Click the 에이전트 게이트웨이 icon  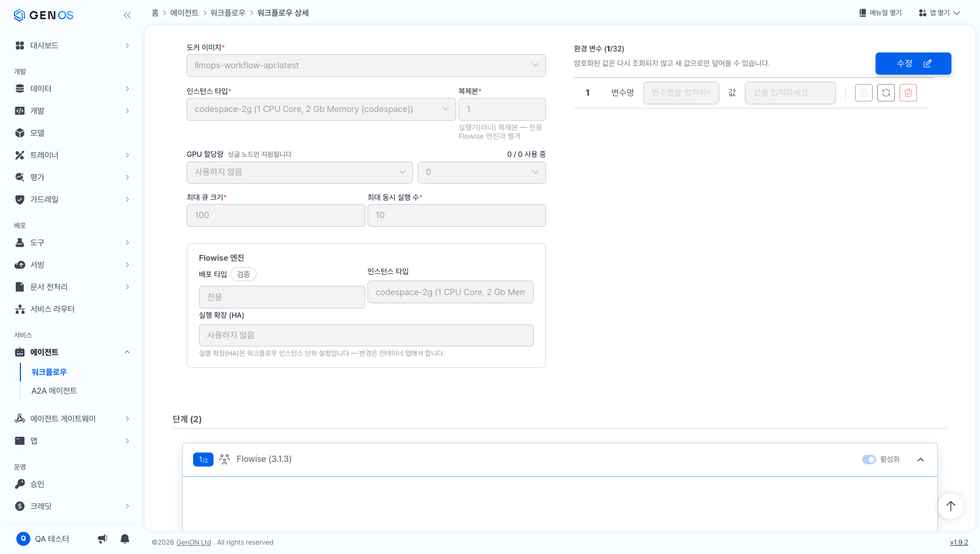[20, 419]
